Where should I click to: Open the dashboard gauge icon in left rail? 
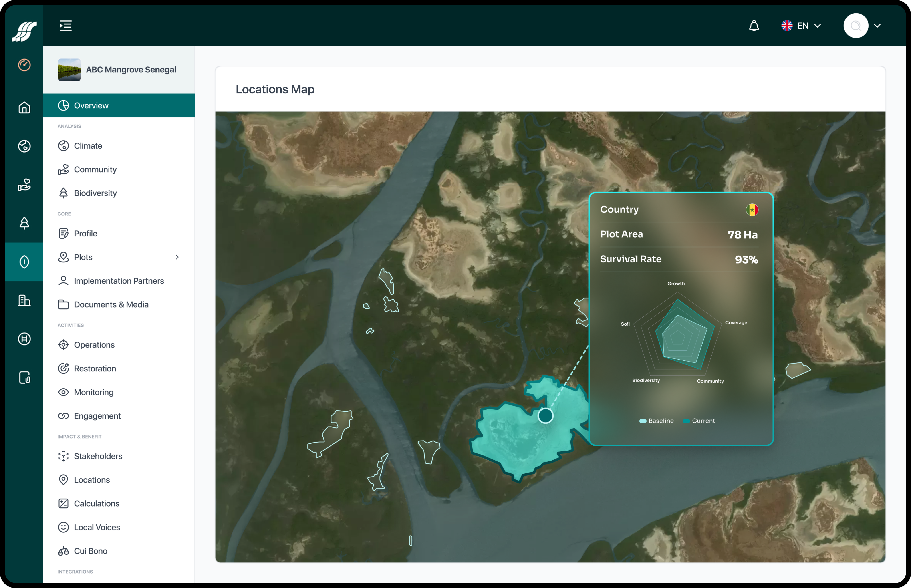(24, 65)
